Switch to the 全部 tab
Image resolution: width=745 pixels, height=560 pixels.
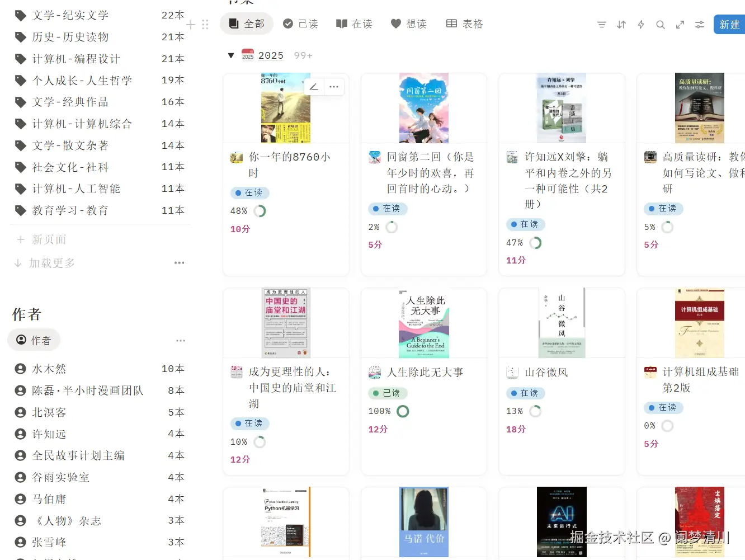[247, 23]
